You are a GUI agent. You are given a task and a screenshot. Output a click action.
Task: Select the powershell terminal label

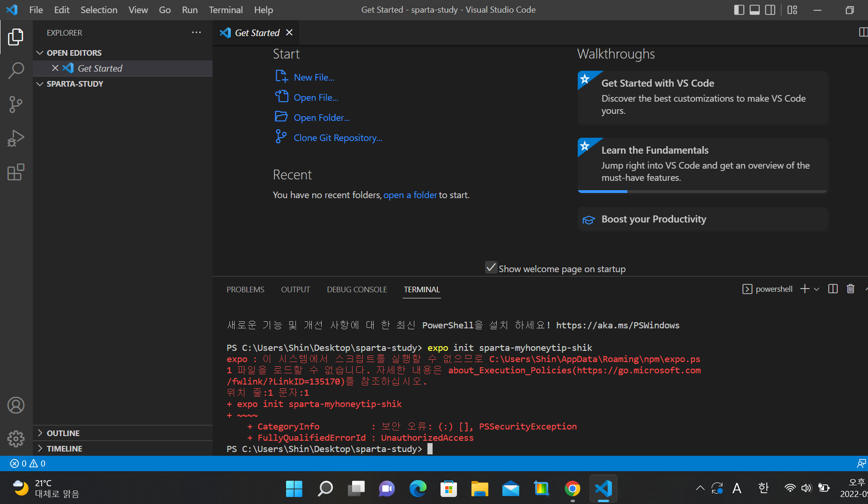click(x=768, y=289)
